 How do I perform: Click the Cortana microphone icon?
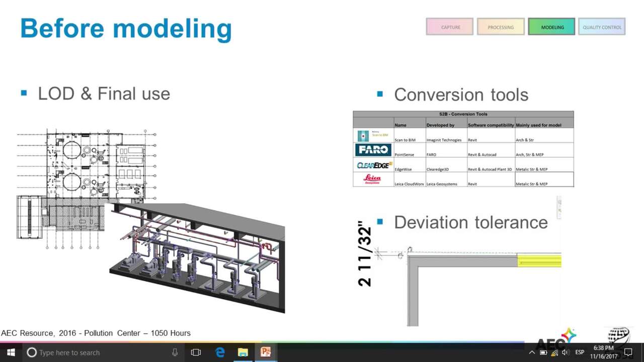click(175, 352)
